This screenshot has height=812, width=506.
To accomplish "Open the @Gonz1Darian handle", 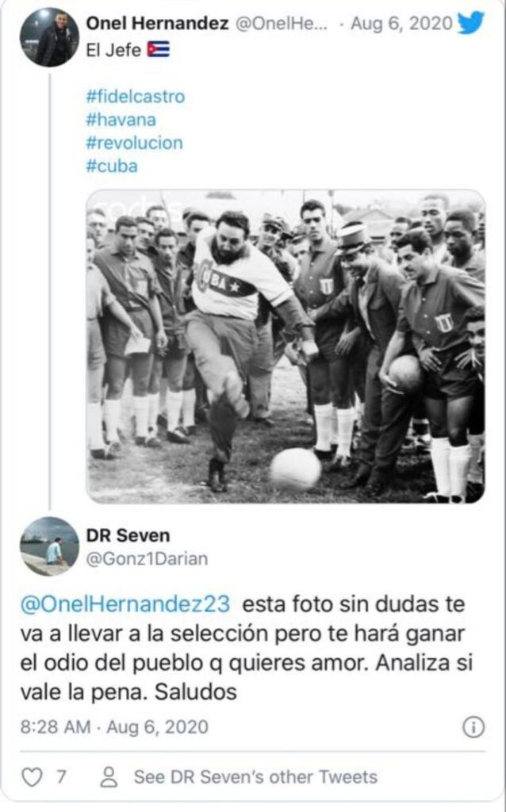I will pos(147,559).
